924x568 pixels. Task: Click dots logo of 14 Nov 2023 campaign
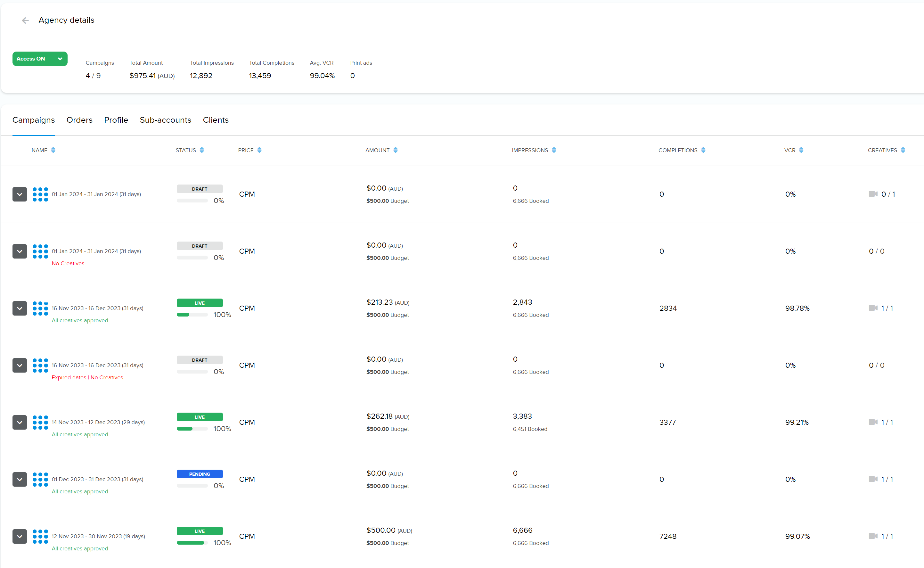point(40,423)
